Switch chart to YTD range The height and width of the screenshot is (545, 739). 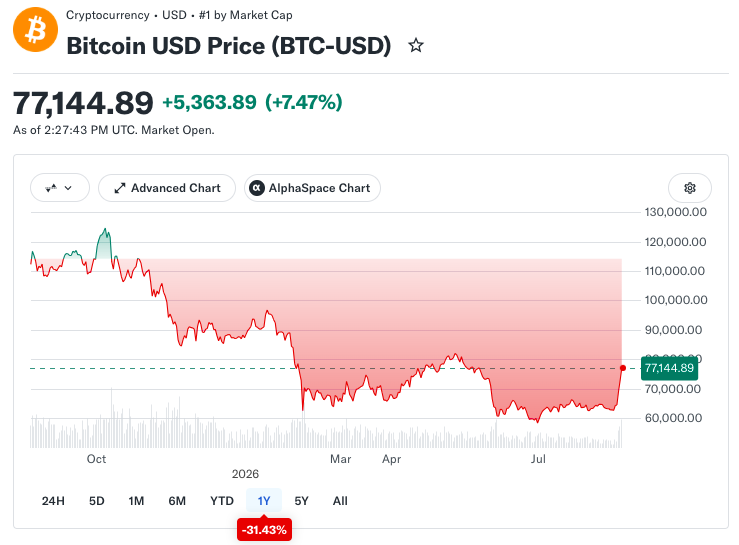tap(222, 501)
